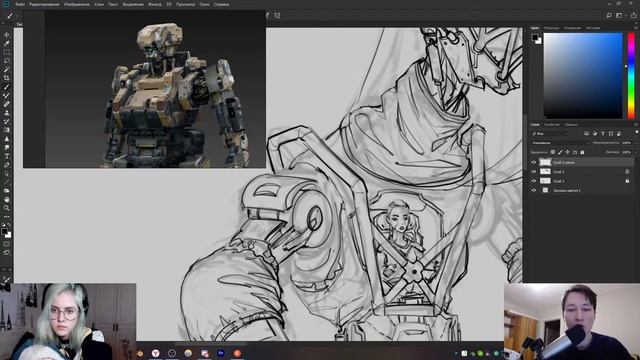Image resolution: width=640 pixels, height=360 pixels.
Task: Click the opacity 100% value field
Action: tap(627, 143)
